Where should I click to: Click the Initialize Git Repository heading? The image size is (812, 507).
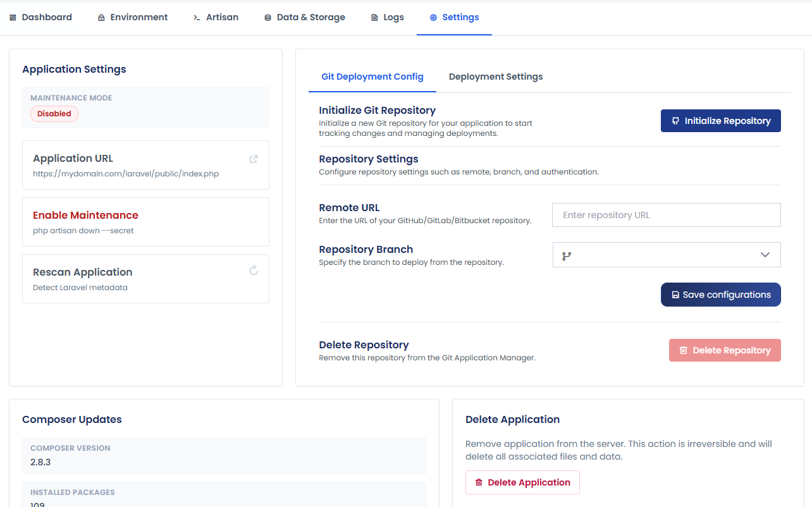378,110
